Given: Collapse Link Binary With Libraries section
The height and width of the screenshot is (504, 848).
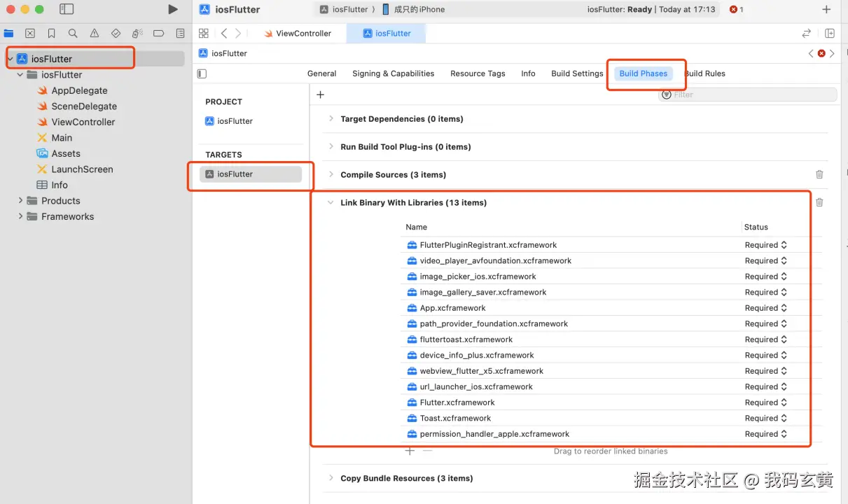Looking at the screenshot, I should [331, 202].
